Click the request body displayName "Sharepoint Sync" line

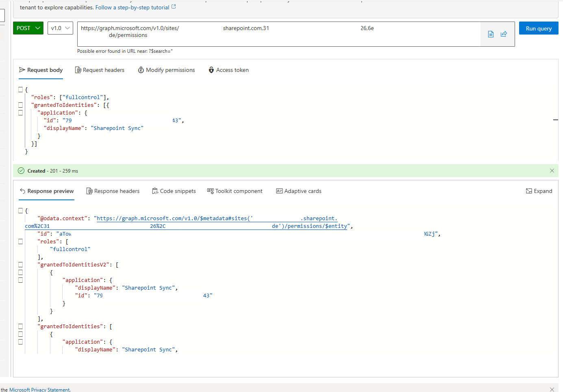[93, 128]
